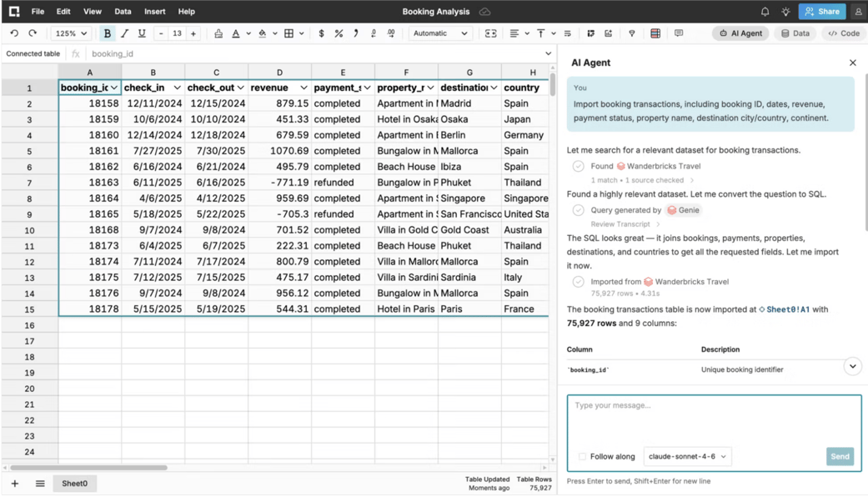Viewport: 868px width, 497px height.
Task: Open the claude-sonnet-4-6 model dropdown
Action: 687,457
